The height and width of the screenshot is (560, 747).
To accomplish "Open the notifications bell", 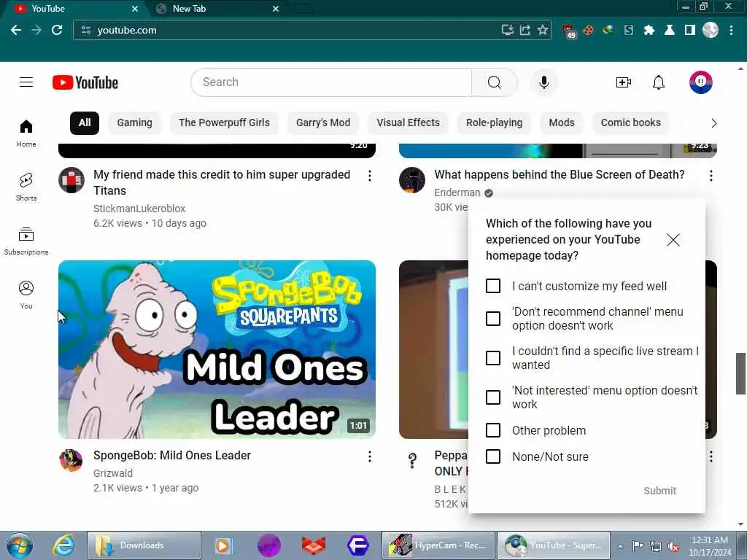I will point(659,82).
